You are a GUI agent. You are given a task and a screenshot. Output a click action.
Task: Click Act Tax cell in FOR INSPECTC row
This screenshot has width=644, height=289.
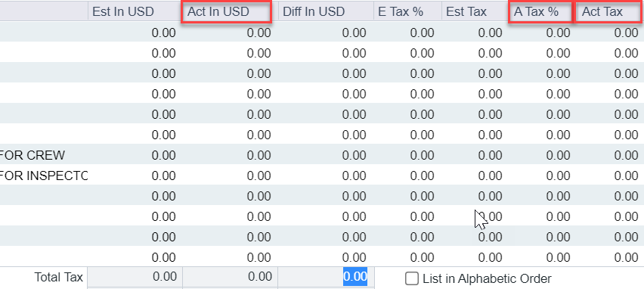[608, 176]
